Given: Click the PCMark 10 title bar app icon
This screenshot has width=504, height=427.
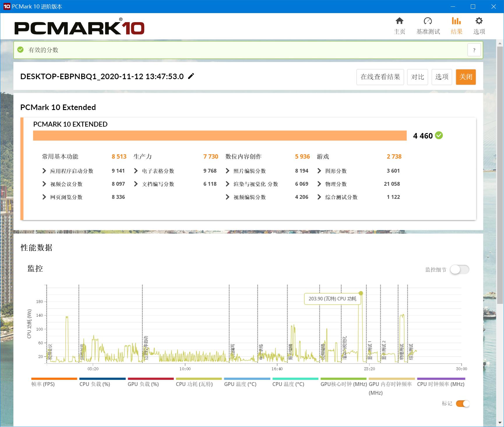Looking at the screenshot, I should 6,6.
